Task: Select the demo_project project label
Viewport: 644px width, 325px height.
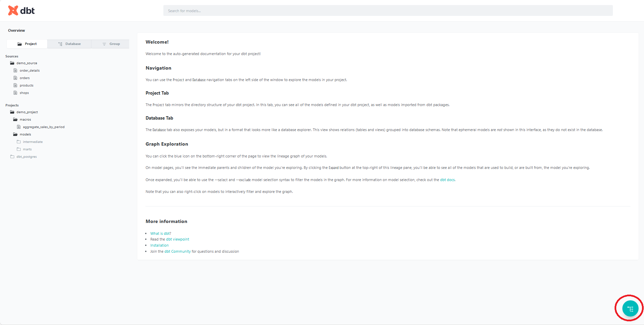Action: tap(27, 112)
